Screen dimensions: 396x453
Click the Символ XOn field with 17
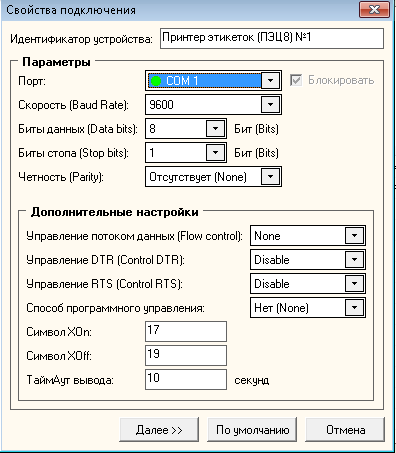pyautogui.click(x=186, y=331)
